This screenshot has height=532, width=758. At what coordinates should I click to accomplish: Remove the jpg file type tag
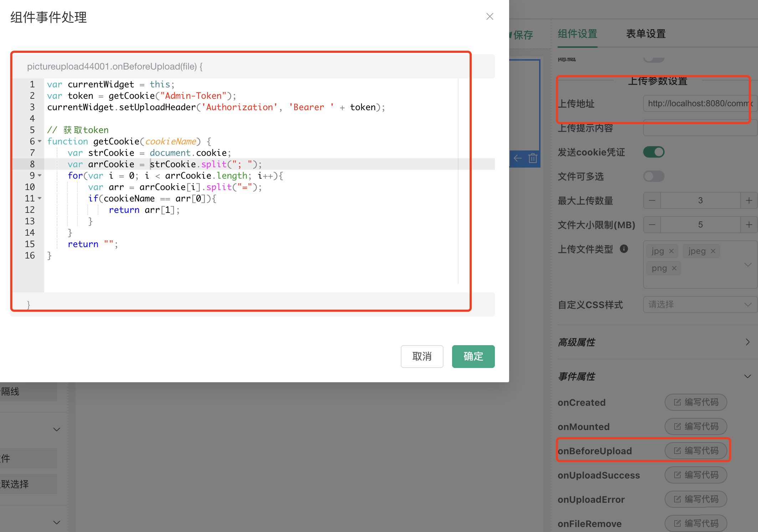coord(671,251)
